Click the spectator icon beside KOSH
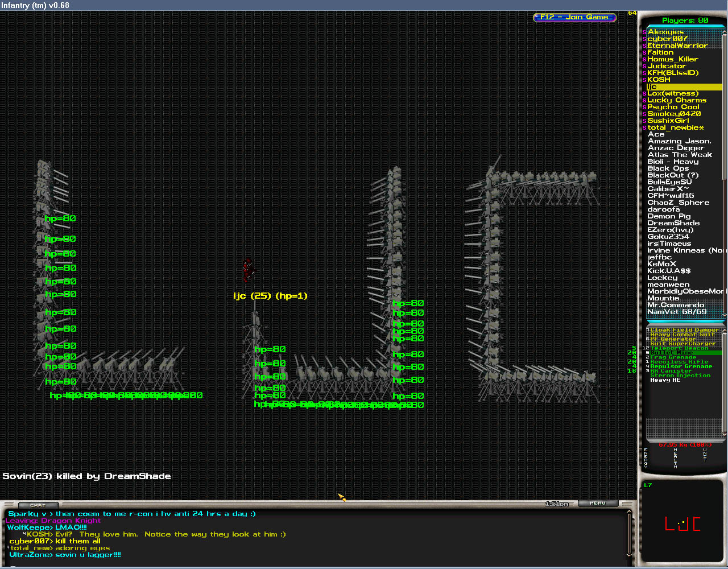The height and width of the screenshot is (569, 728). (x=644, y=80)
